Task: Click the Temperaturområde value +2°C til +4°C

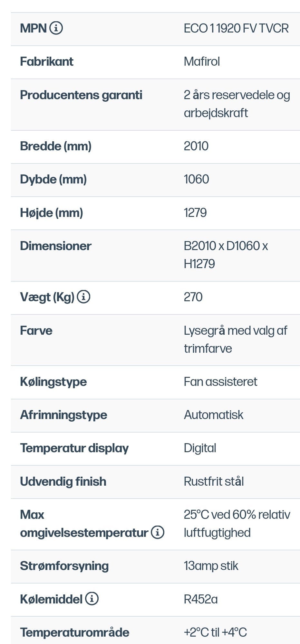Action: coord(215,632)
